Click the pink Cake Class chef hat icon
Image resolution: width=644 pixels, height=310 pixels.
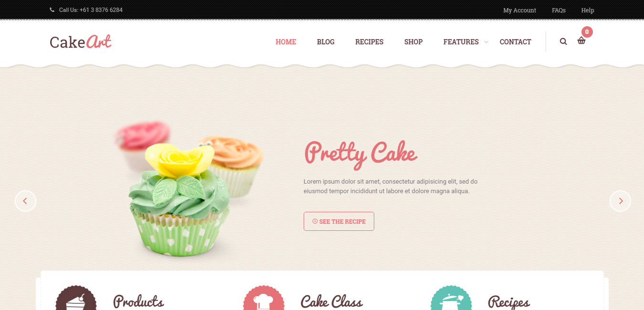point(264,299)
